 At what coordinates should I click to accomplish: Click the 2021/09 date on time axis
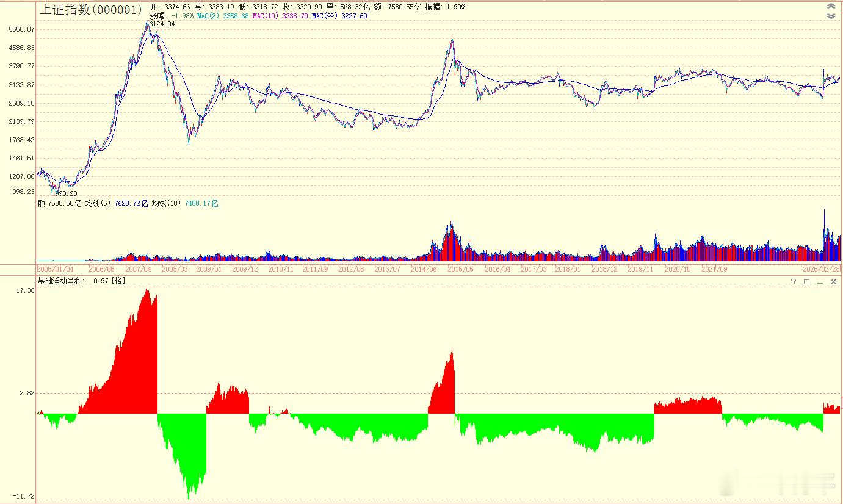pyautogui.click(x=714, y=269)
